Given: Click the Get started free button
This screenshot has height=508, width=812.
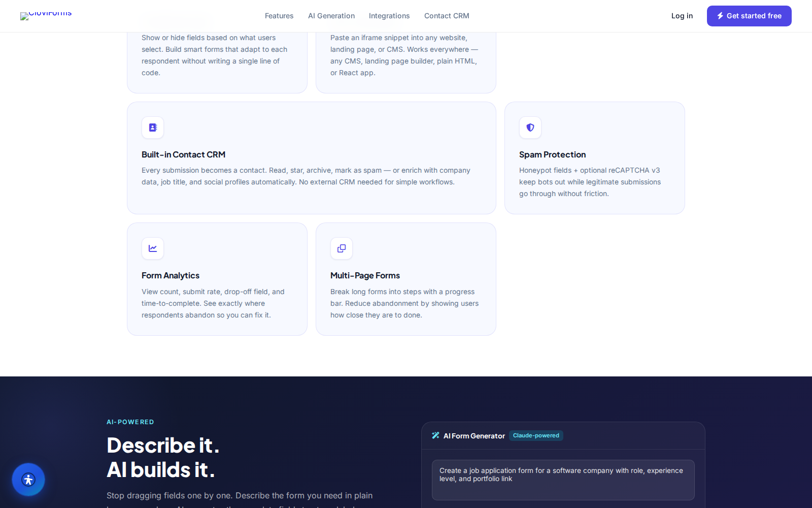Looking at the screenshot, I should (749, 16).
